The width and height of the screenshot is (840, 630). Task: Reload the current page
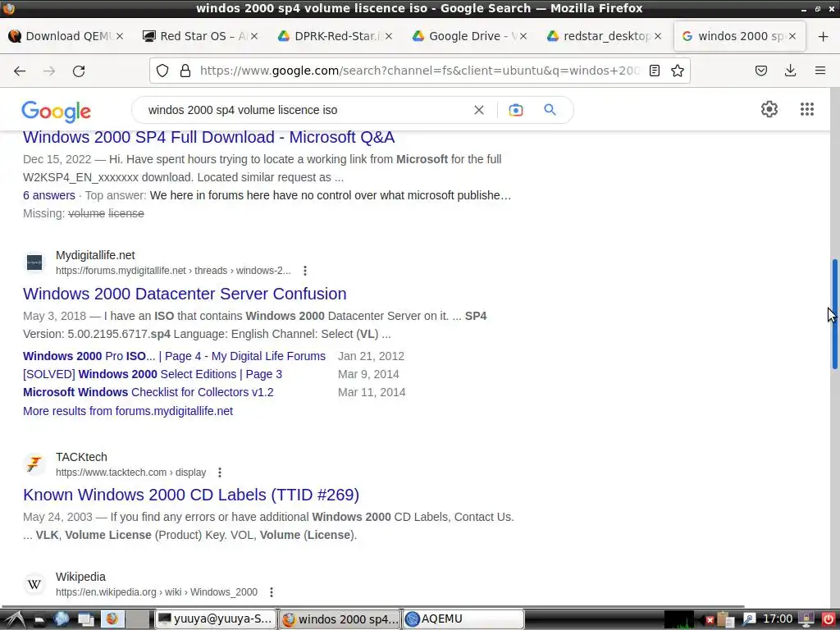point(79,71)
